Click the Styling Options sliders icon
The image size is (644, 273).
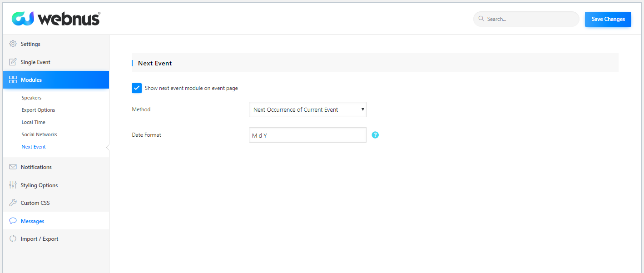[x=13, y=185]
